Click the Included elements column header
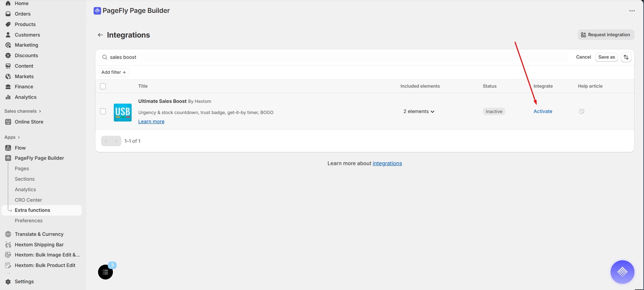The width and height of the screenshot is (644, 290). 420,86
